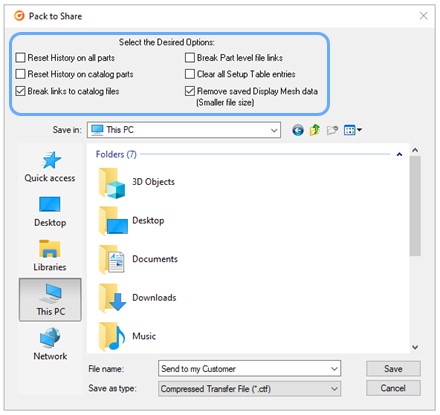Open the View Menu icon dropdown

point(353,130)
